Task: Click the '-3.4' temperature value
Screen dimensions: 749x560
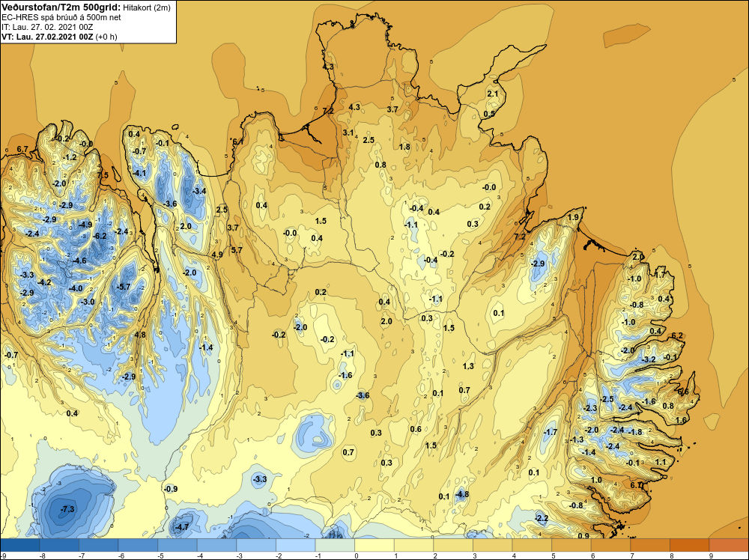Action: [x=198, y=192]
